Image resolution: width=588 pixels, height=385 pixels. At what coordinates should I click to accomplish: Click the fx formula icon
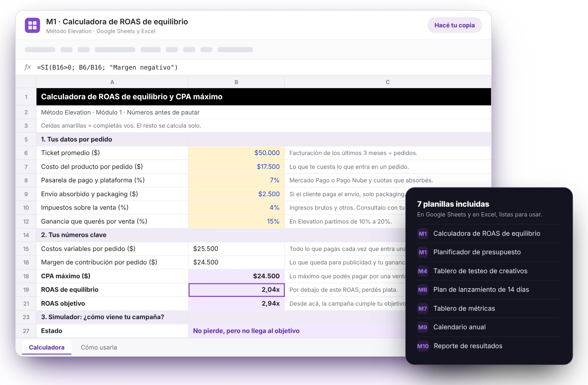[28, 67]
